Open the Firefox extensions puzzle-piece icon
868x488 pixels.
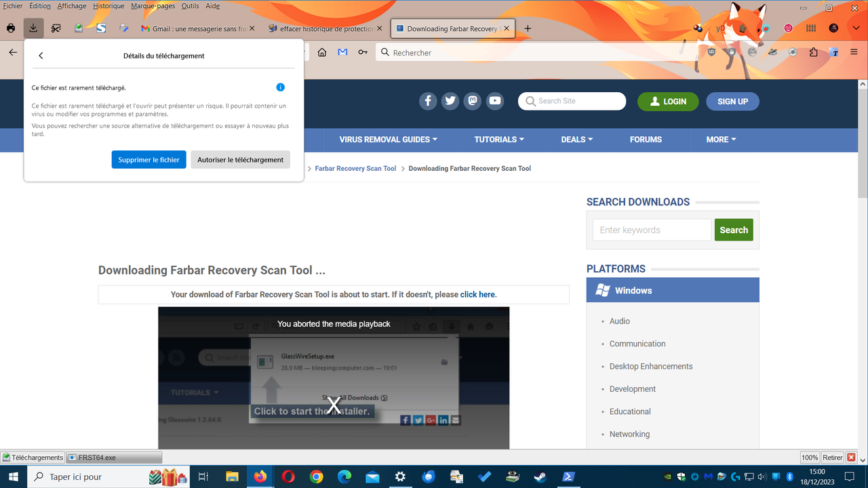point(813,52)
